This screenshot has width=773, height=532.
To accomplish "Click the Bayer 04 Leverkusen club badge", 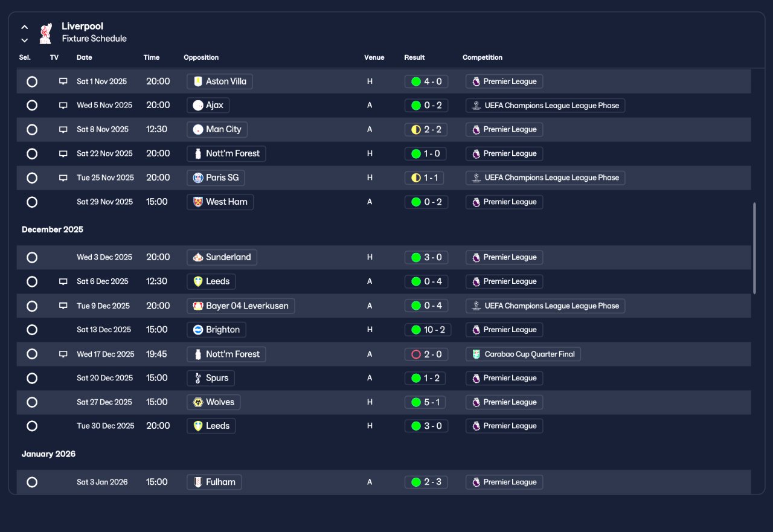I will pos(197,306).
